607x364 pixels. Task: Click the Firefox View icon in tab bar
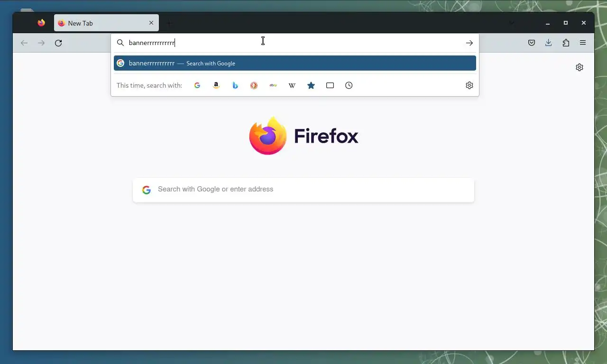(x=41, y=23)
